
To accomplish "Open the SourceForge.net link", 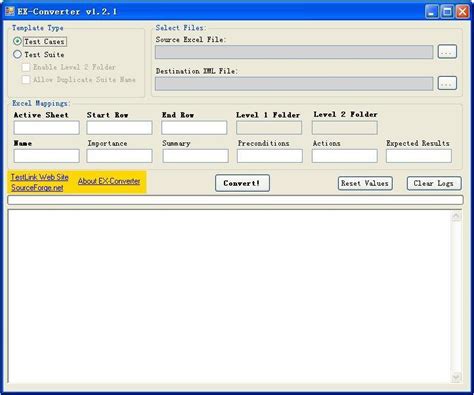I will tap(37, 188).
